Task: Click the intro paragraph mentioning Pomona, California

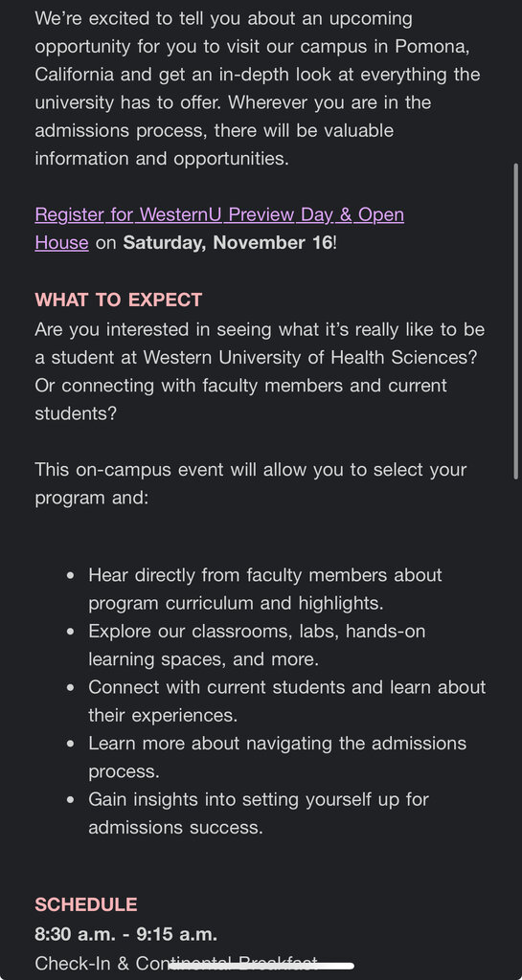Action: [258, 88]
